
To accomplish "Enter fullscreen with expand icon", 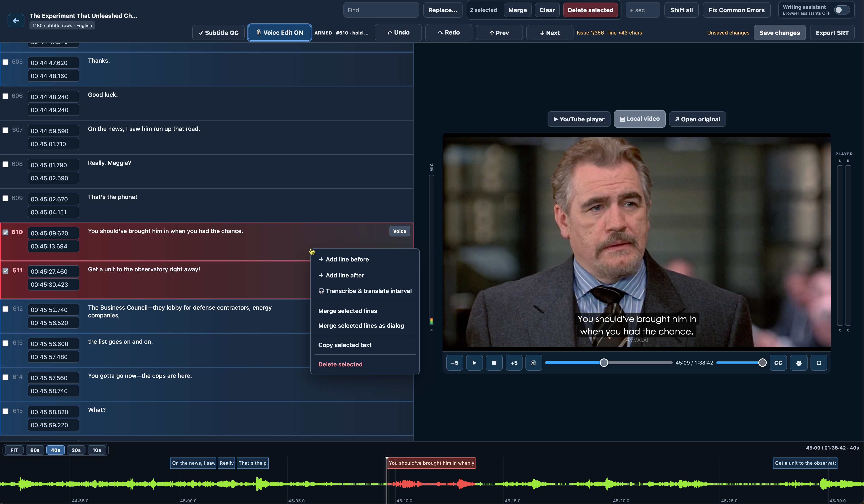I will click(x=819, y=363).
